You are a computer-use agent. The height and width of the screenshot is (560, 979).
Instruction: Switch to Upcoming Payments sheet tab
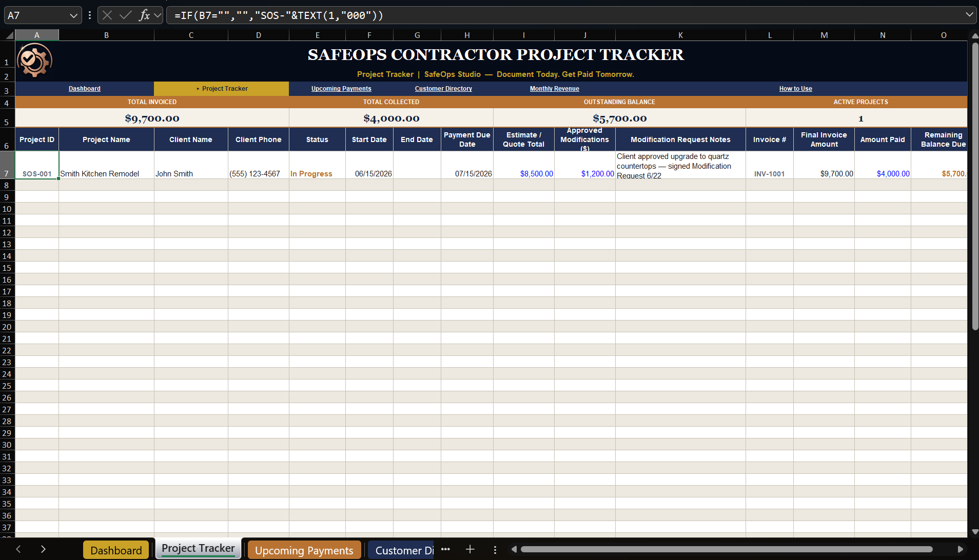coord(304,550)
